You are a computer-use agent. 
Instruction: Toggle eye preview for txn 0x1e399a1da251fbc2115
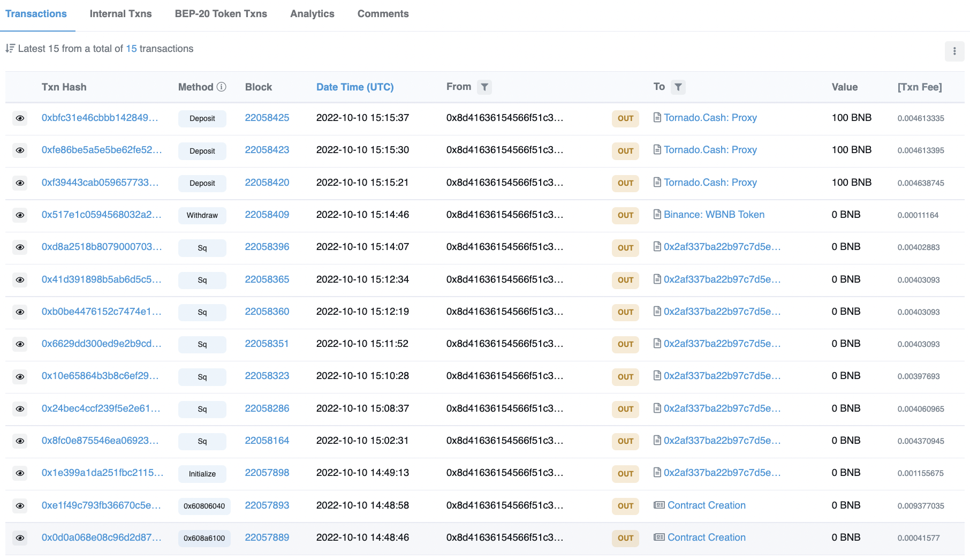[x=20, y=473]
